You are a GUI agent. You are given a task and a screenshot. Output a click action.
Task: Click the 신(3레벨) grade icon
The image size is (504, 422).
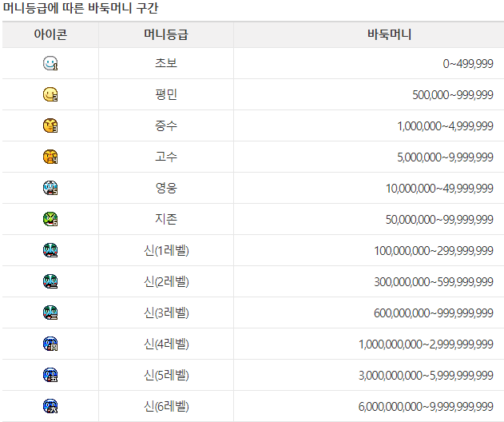(50, 313)
